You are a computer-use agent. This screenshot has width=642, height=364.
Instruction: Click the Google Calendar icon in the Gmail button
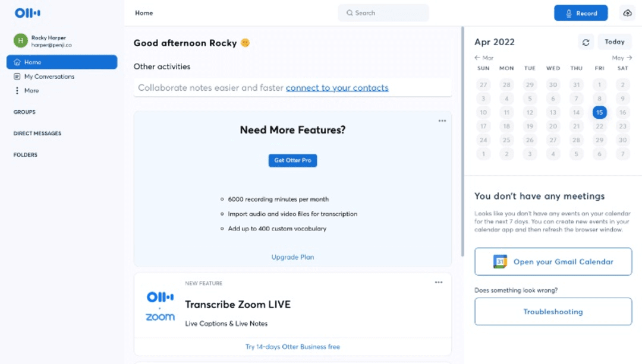(x=499, y=261)
